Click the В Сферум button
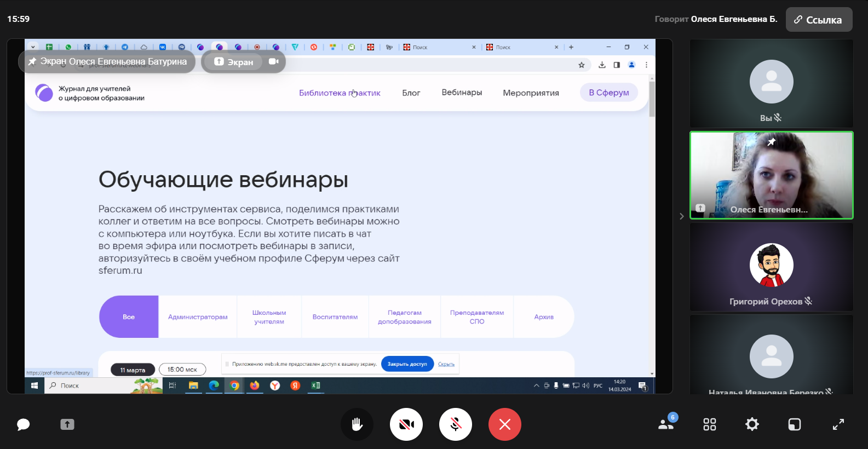 coord(608,93)
